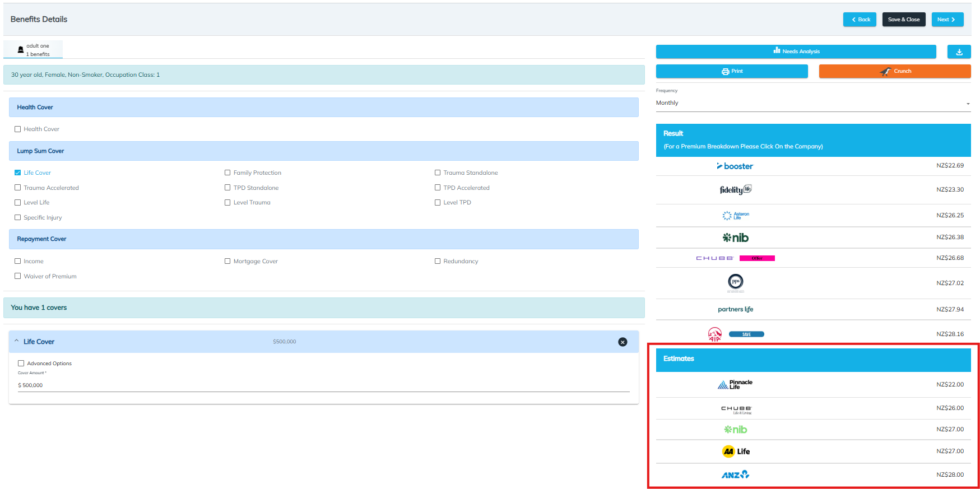Image resolution: width=980 pixels, height=489 pixels.
Task: Click the SAVE badge next to AIA
Action: (746, 334)
